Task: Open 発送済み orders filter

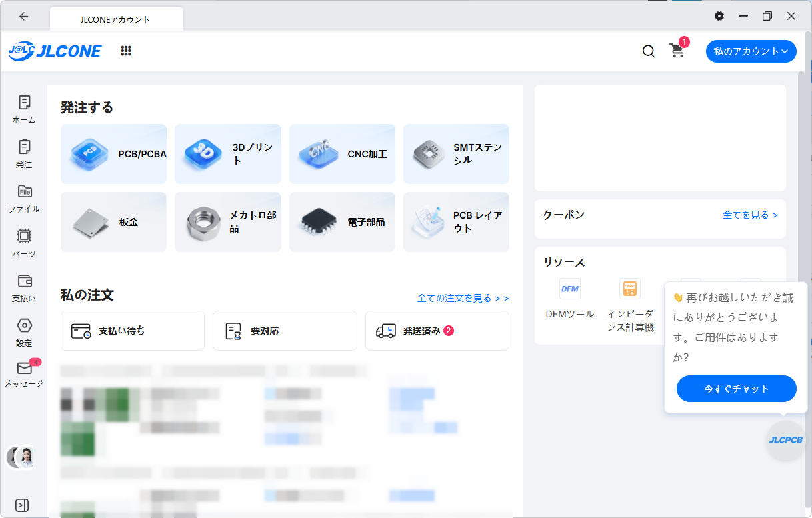Action: pyautogui.click(x=437, y=331)
